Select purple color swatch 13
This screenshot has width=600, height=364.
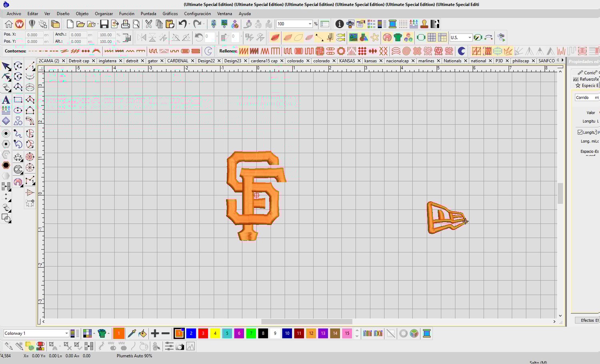coord(323,333)
